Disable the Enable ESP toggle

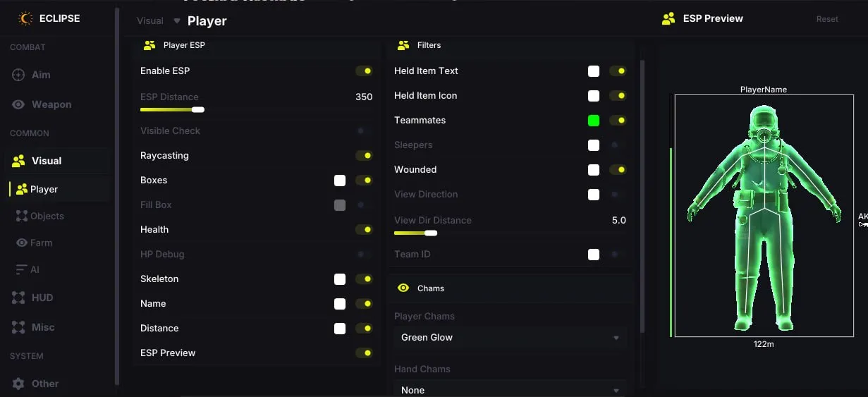(364, 71)
